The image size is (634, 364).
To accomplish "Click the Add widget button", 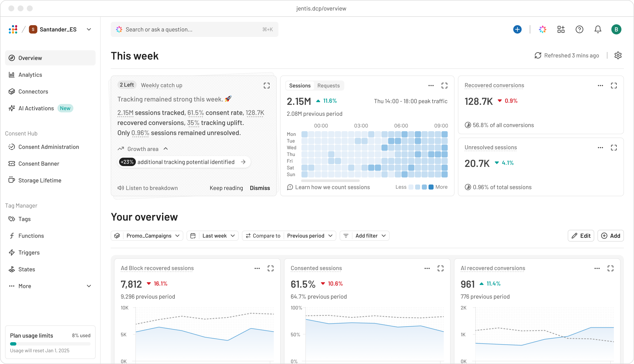I will (x=611, y=236).
